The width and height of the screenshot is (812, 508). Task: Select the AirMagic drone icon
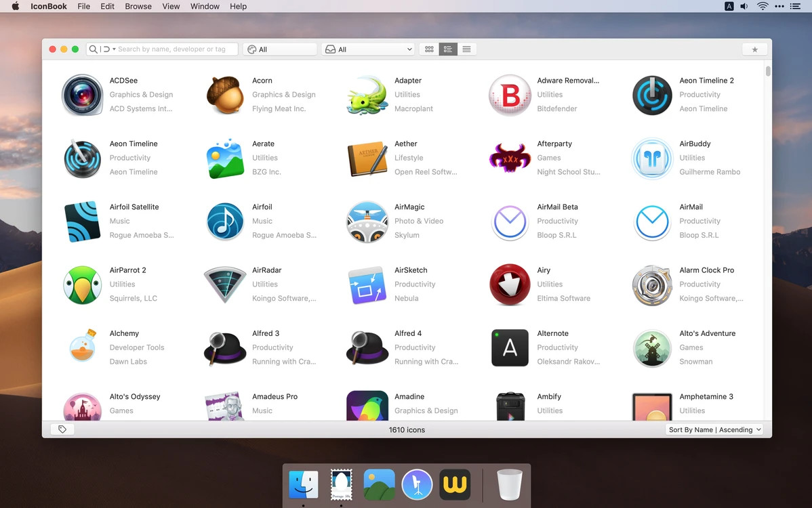coord(367,222)
